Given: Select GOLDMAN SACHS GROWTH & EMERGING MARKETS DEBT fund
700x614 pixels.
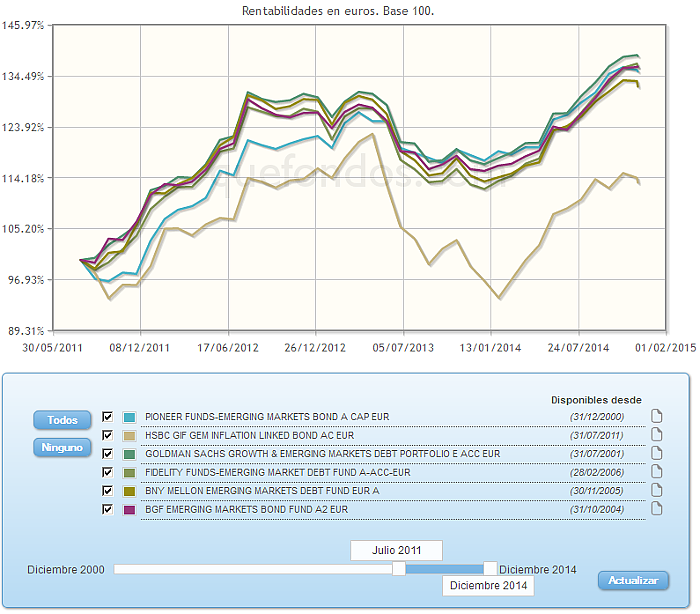Looking at the screenshot, I should click(x=322, y=454).
